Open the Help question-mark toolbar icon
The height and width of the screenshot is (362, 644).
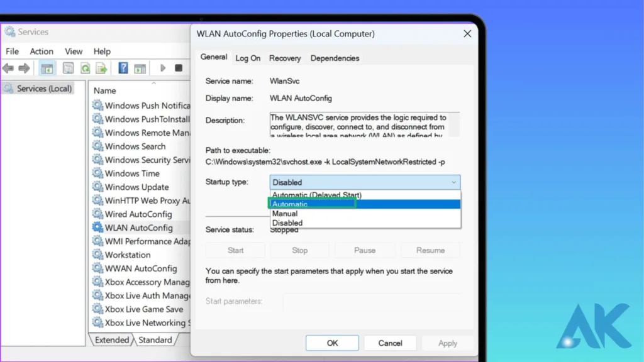tap(123, 68)
